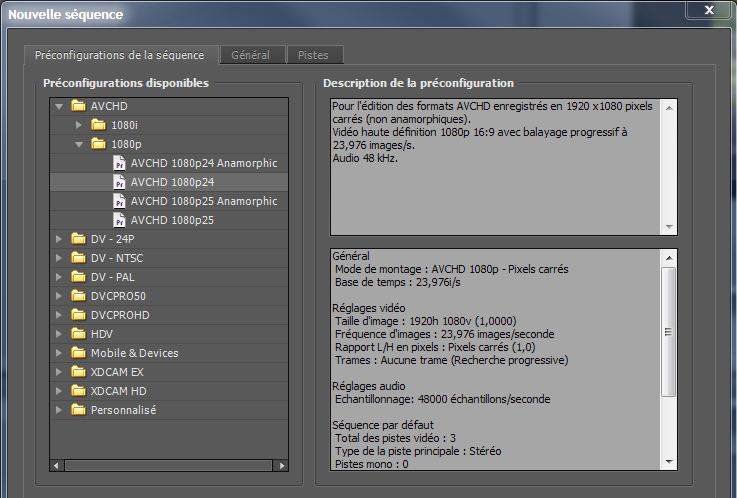This screenshot has height=498, width=737.
Task: Click the DVCPROHD folder icon
Action: tap(78, 315)
